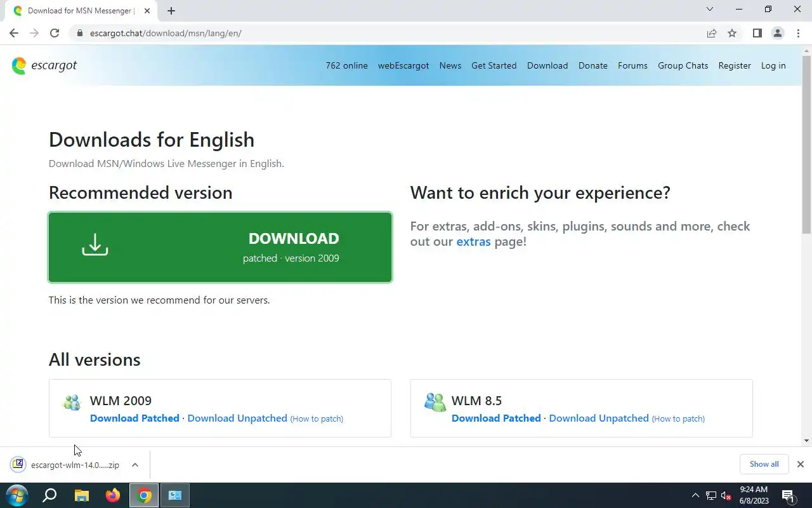
Task: Click the padlock site info icon
Action: click(x=80, y=33)
